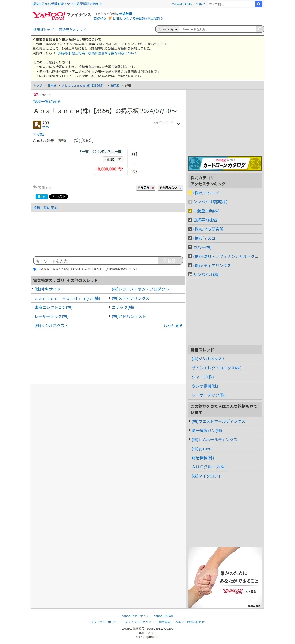The image size is (295, 644).
Task: Open the >>701 reply reference link
Action: tap(39, 134)
